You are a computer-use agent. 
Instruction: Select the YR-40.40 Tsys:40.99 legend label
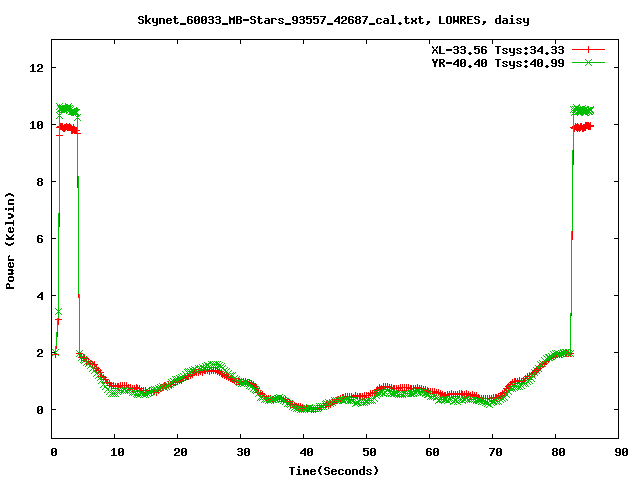(498, 63)
